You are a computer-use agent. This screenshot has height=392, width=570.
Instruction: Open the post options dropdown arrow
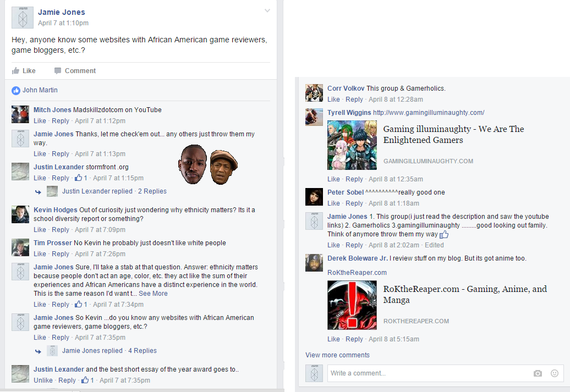click(x=267, y=11)
